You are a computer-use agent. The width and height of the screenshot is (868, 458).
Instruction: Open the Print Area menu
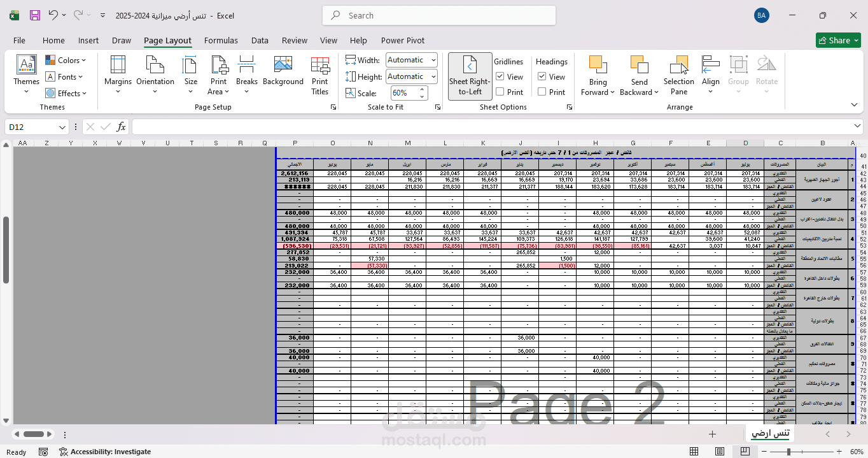[x=219, y=75]
